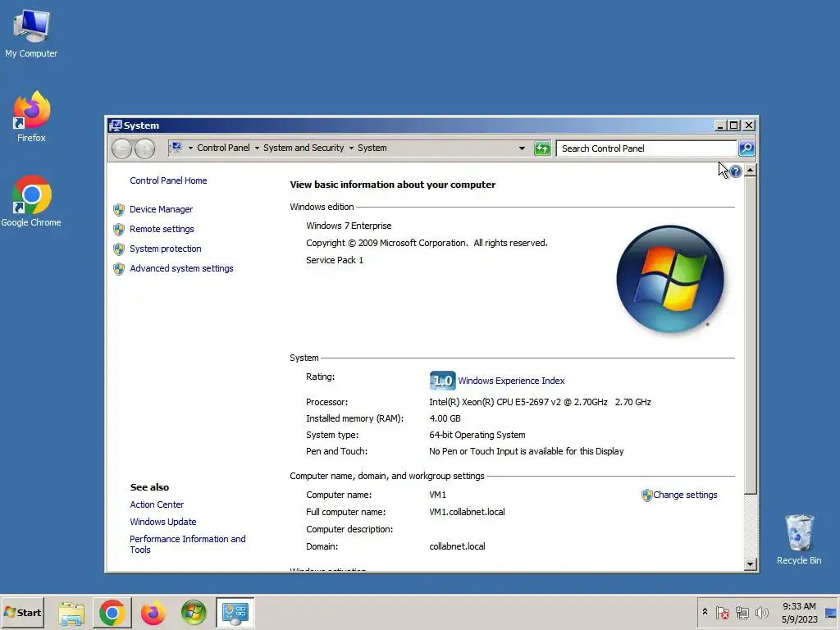
Task: Open the Google Chrome desktop shortcut
Action: click(32, 201)
